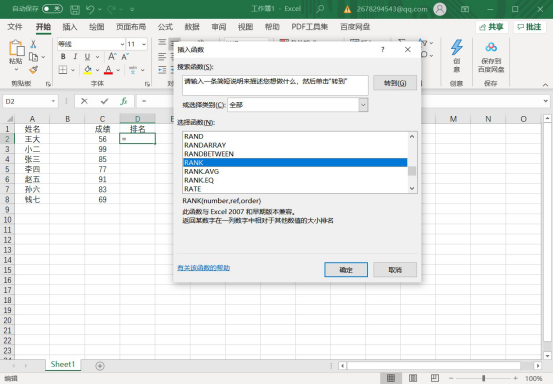Toggle Underline formatting

click(87, 56)
